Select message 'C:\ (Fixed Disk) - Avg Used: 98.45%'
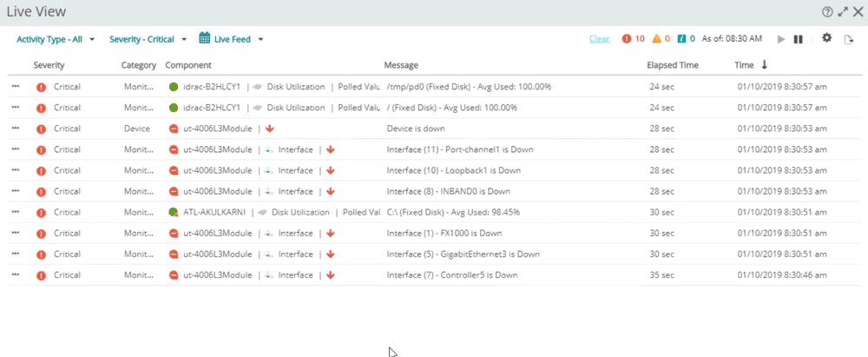Screen dimensions: 868x357 [x=453, y=212]
